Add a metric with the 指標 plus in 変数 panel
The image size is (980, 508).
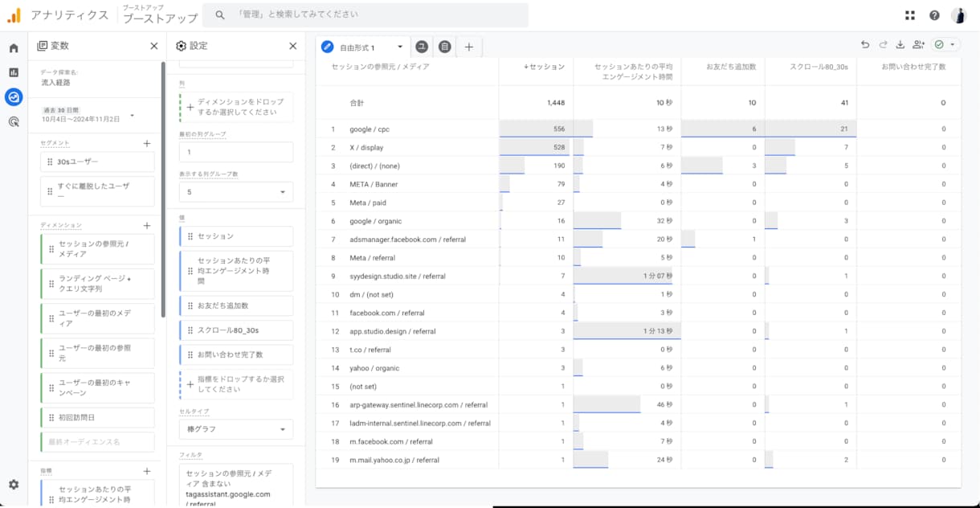tap(147, 471)
